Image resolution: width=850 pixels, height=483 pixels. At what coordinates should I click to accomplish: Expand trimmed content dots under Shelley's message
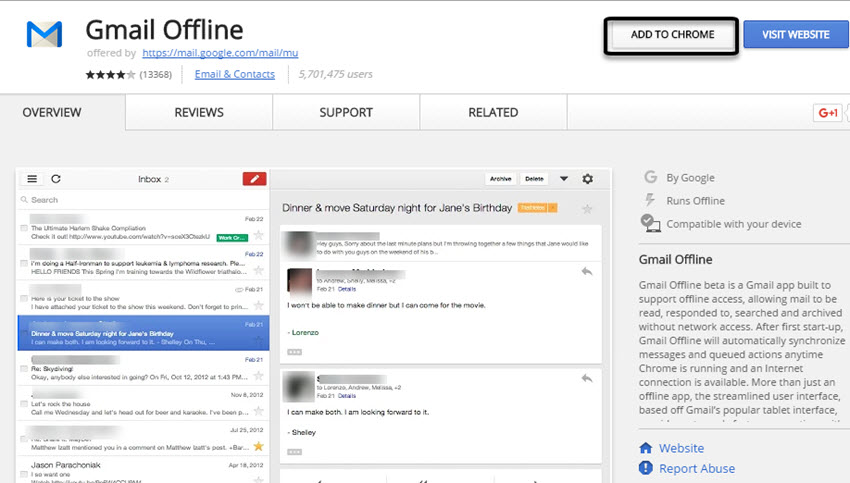click(x=294, y=452)
